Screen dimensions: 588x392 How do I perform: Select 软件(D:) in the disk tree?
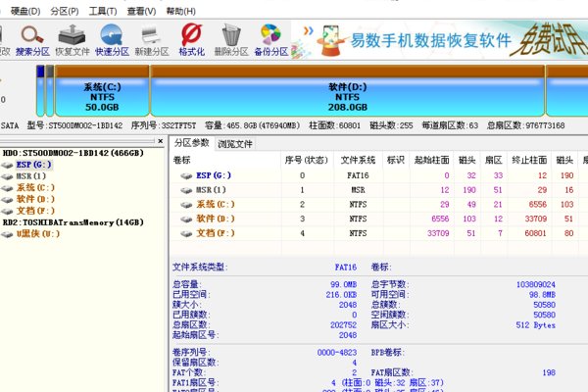tap(35, 199)
